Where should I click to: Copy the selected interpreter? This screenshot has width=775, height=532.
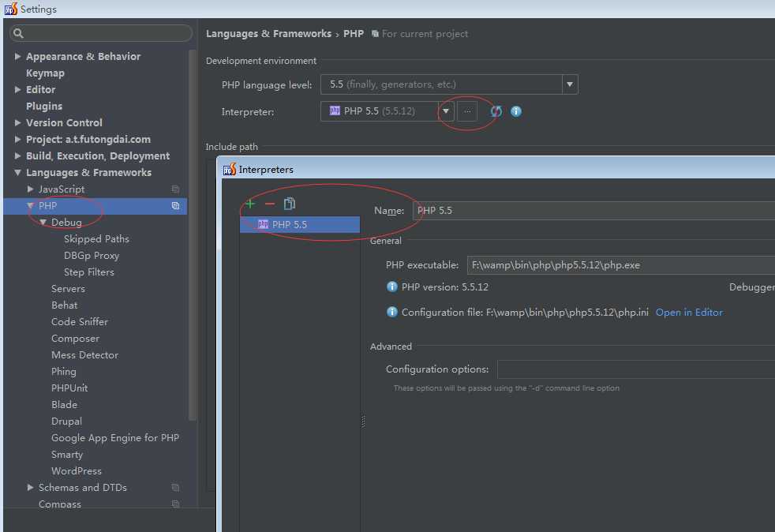290,204
